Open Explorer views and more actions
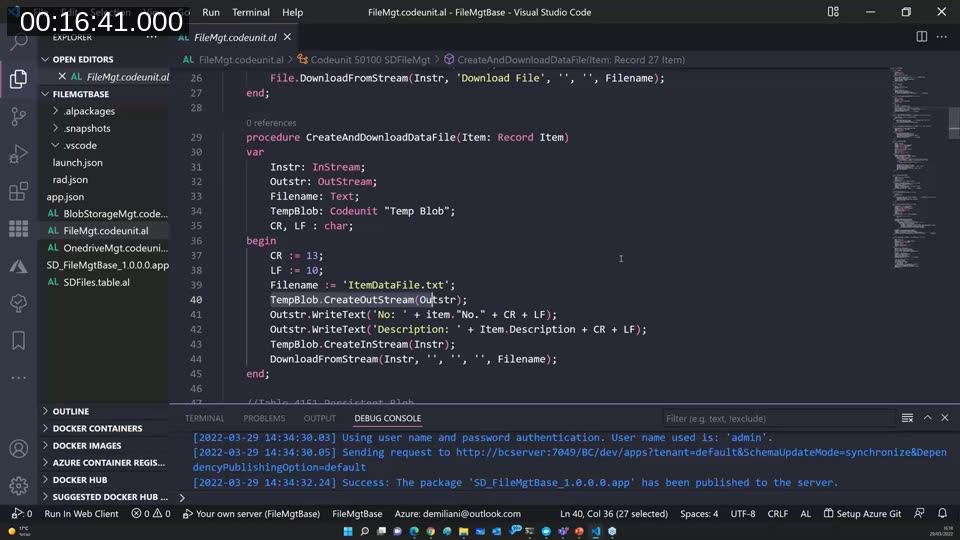 click(151, 38)
